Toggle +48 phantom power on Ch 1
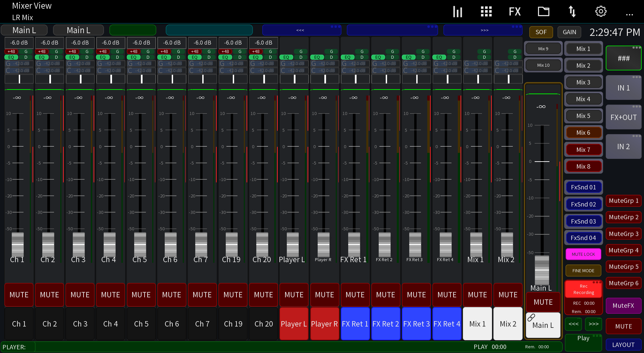The image size is (644, 353). (11, 51)
